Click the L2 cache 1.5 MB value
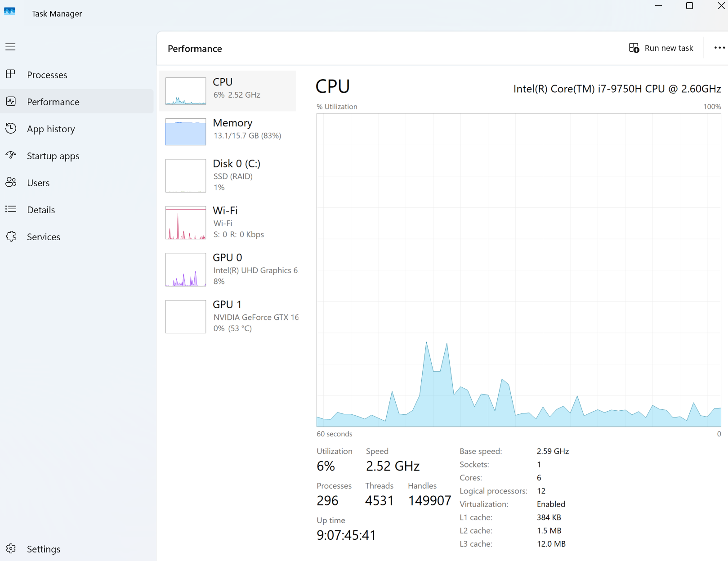This screenshot has height=561, width=728. click(549, 531)
